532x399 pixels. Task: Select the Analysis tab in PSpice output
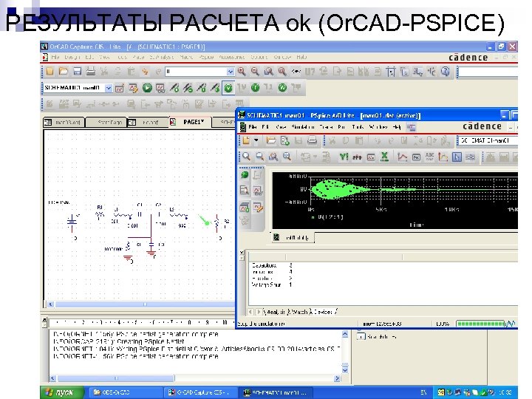[275, 312]
